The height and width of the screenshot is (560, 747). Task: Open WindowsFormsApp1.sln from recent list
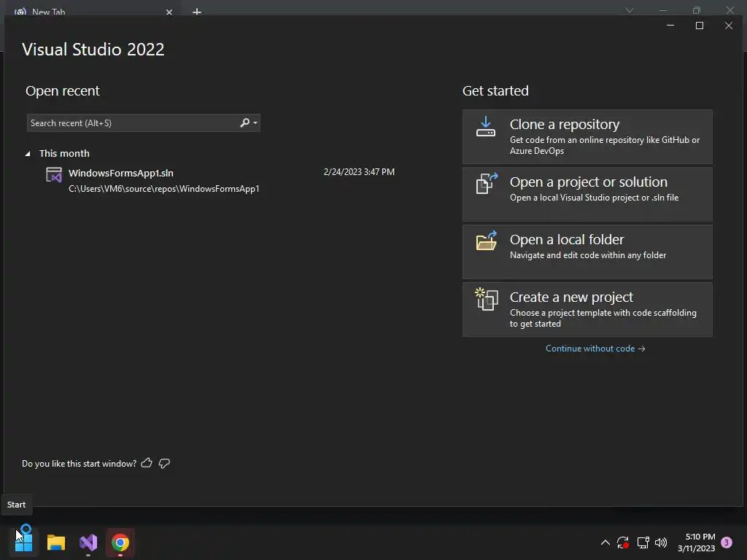pos(219,181)
